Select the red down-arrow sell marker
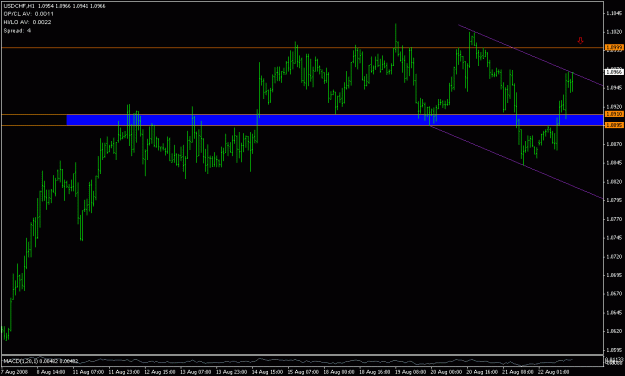 [x=580, y=40]
